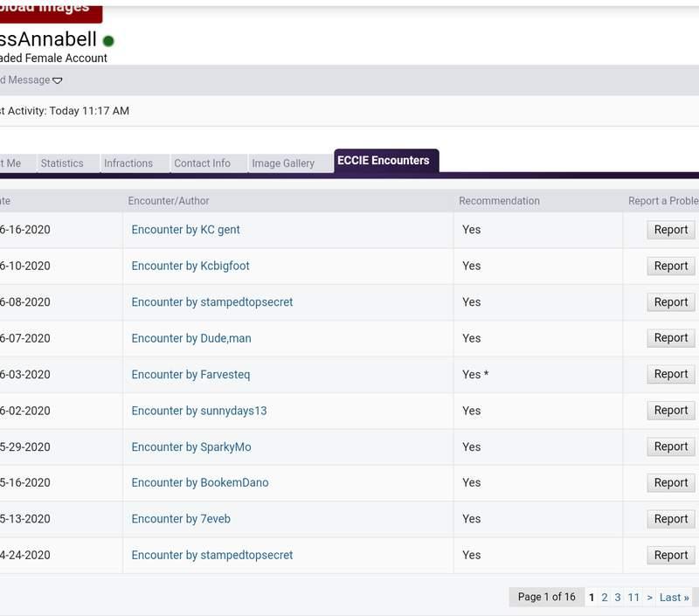The image size is (699, 616).
Task: Open Encounter by Dude,man link
Action: tap(190, 338)
